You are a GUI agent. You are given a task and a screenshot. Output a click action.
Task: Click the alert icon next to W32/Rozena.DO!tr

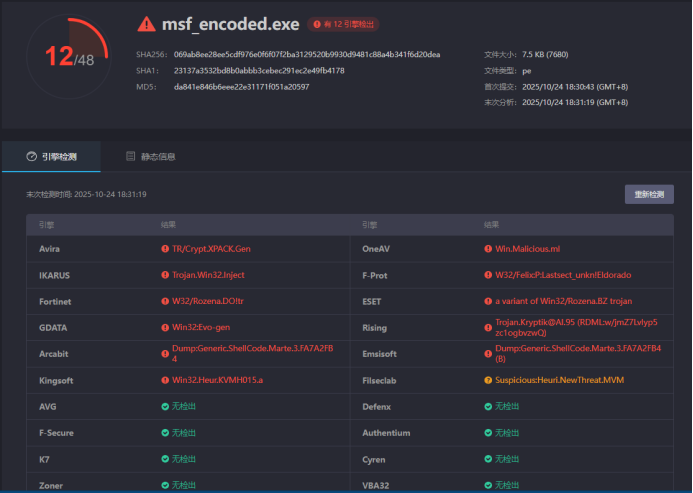[164, 300]
